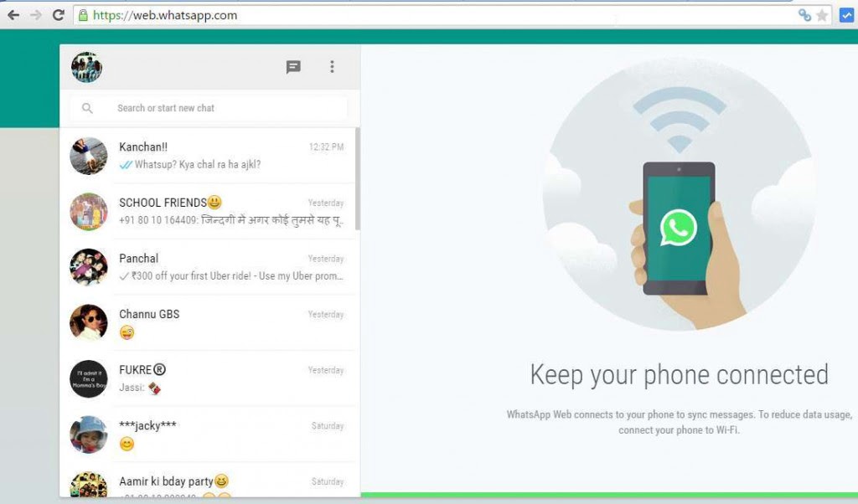Screen dimensions: 858x504
Task: Click the WhatsApp logo on phone illustration
Action: pos(679,228)
